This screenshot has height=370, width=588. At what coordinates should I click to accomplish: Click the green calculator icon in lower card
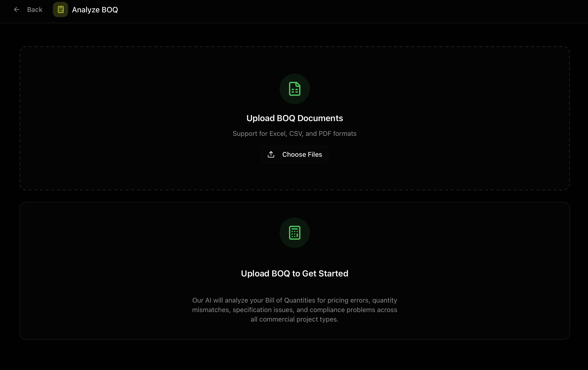pos(294,233)
